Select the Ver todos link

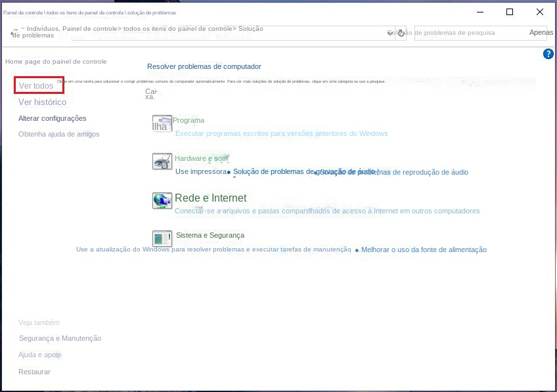tap(36, 85)
